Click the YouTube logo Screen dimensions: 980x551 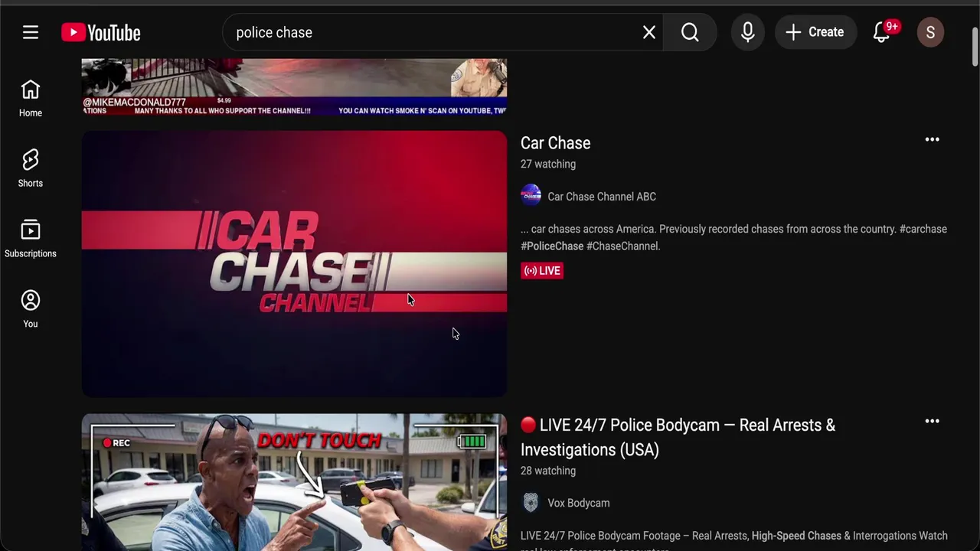point(101,32)
